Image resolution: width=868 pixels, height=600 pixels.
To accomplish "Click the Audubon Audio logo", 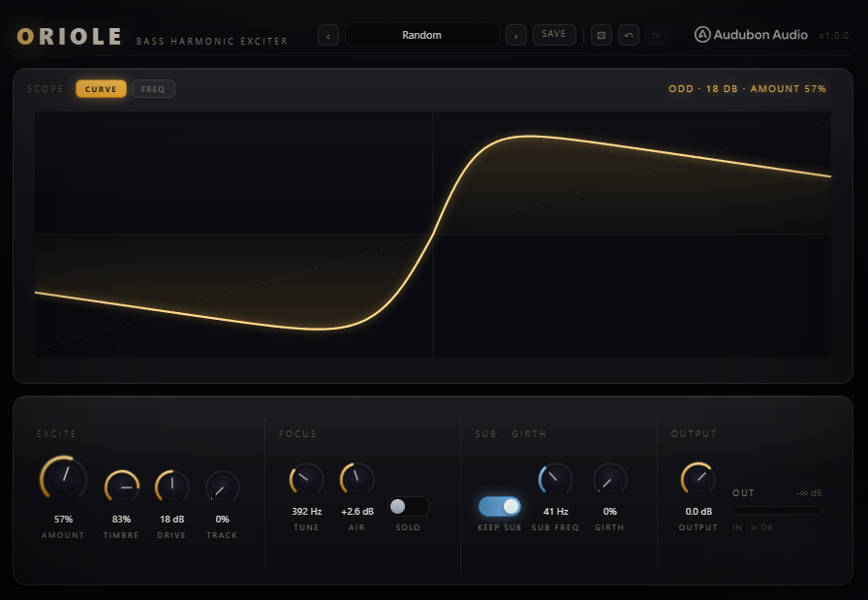I will pos(751,35).
